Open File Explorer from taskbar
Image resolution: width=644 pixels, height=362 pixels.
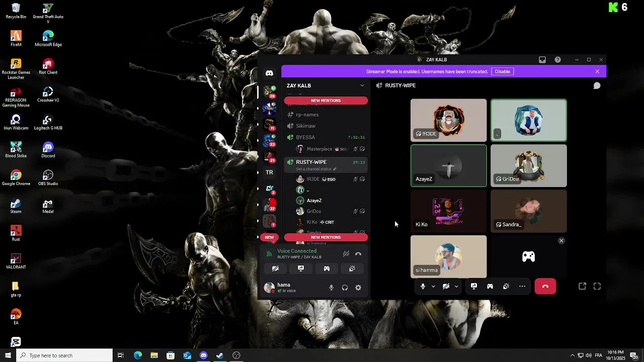click(x=154, y=355)
